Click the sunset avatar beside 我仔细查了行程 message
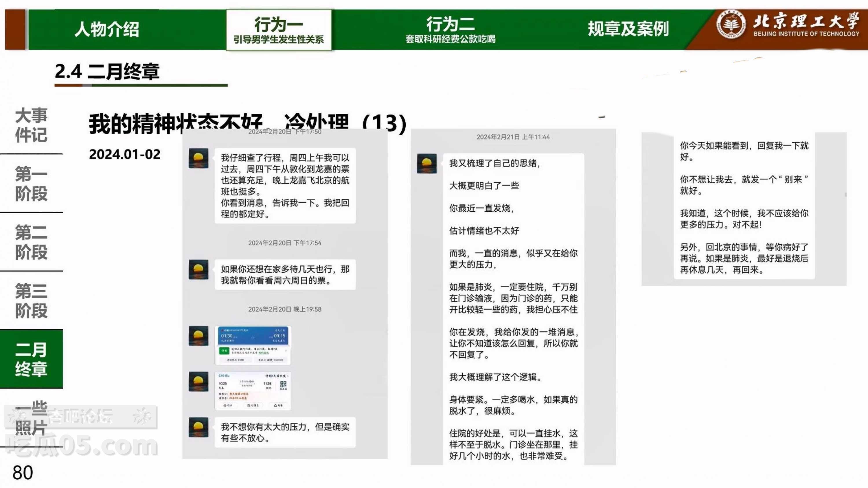This screenshot has width=868, height=488. 198,158
